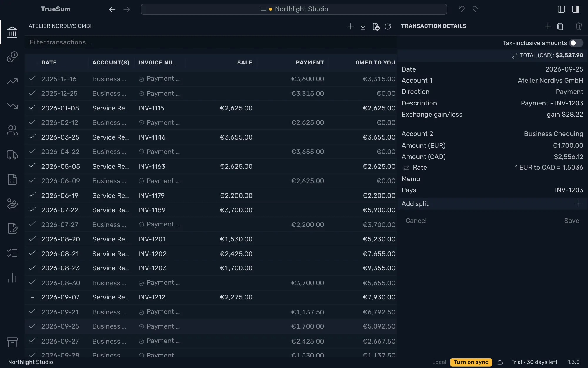Image resolution: width=588 pixels, height=368 pixels.
Task: Click the Save button
Action: [572, 221]
